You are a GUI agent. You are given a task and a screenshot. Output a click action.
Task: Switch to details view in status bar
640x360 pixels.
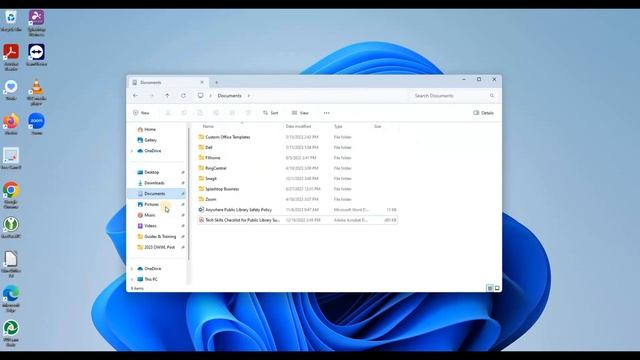(x=490, y=288)
